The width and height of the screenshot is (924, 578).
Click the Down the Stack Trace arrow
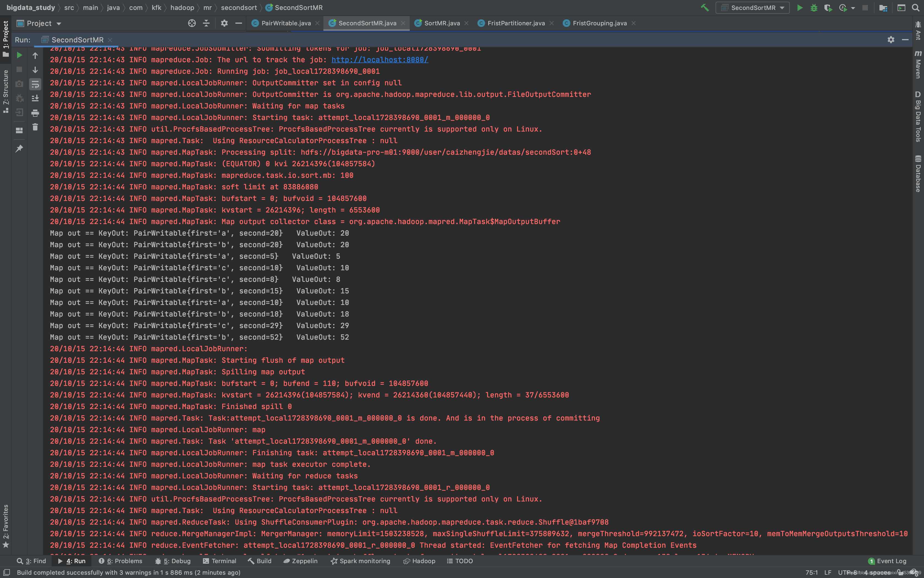click(x=35, y=70)
